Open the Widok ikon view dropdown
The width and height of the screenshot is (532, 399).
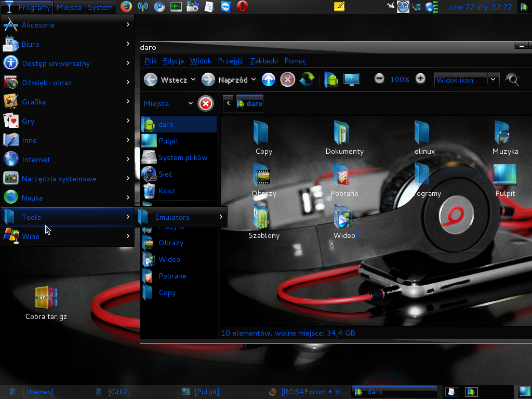coord(466,79)
